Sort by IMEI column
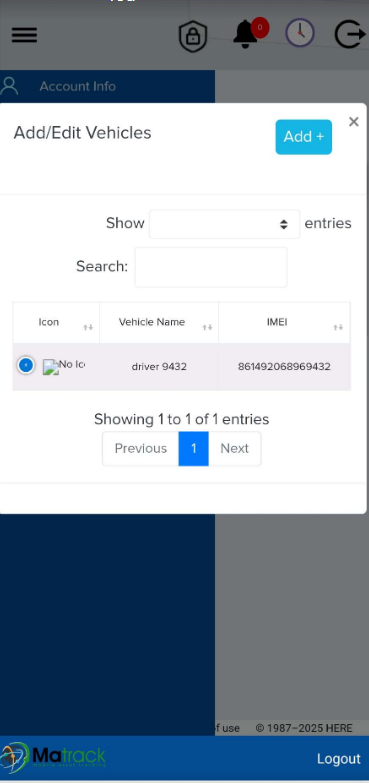This screenshot has height=783, width=369. coord(285,323)
